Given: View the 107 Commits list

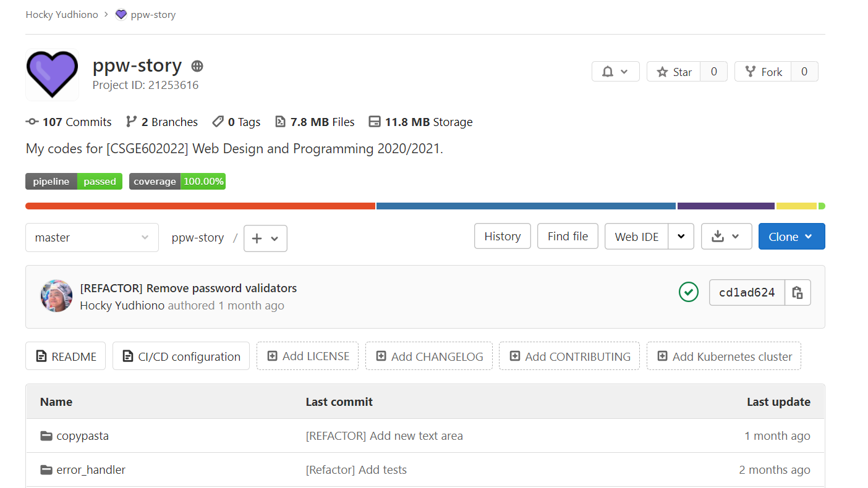Looking at the screenshot, I should pyautogui.click(x=69, y=122).
